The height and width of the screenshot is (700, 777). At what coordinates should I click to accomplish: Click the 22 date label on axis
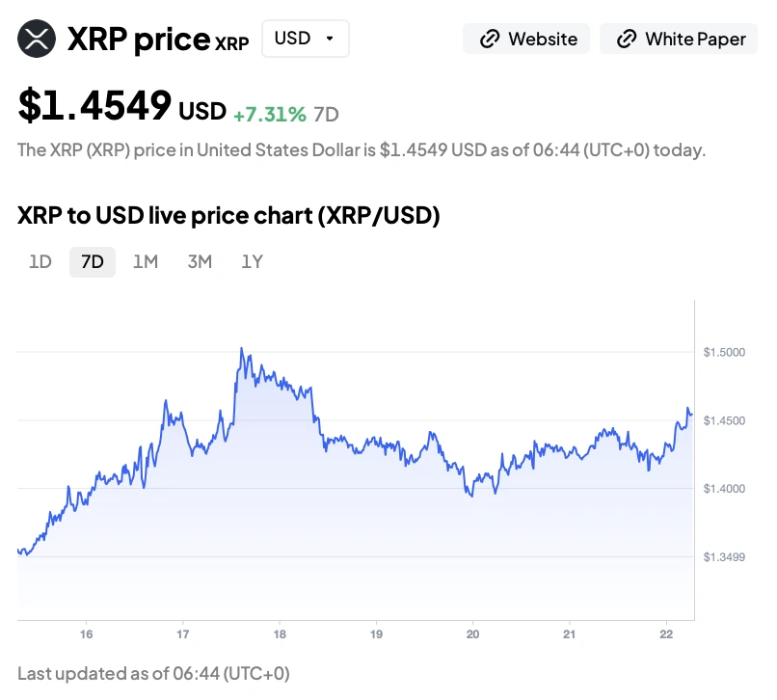[x=666, y=634]
